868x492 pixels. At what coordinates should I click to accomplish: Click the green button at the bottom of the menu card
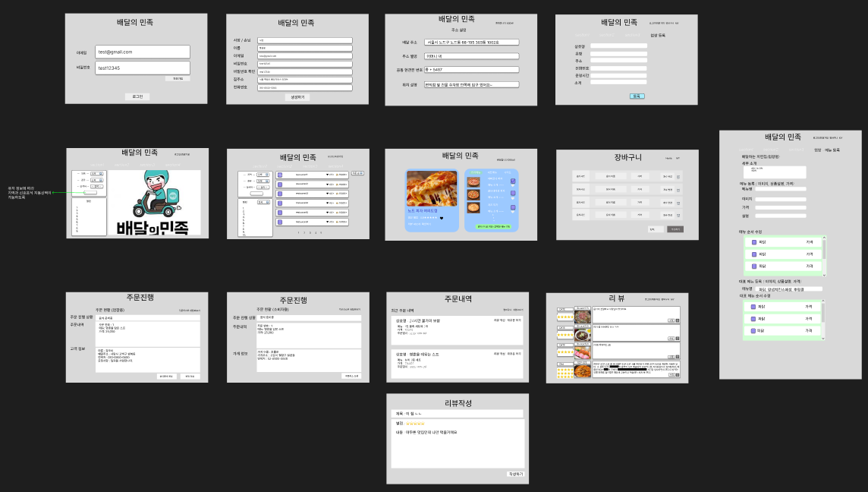(494, 226)
